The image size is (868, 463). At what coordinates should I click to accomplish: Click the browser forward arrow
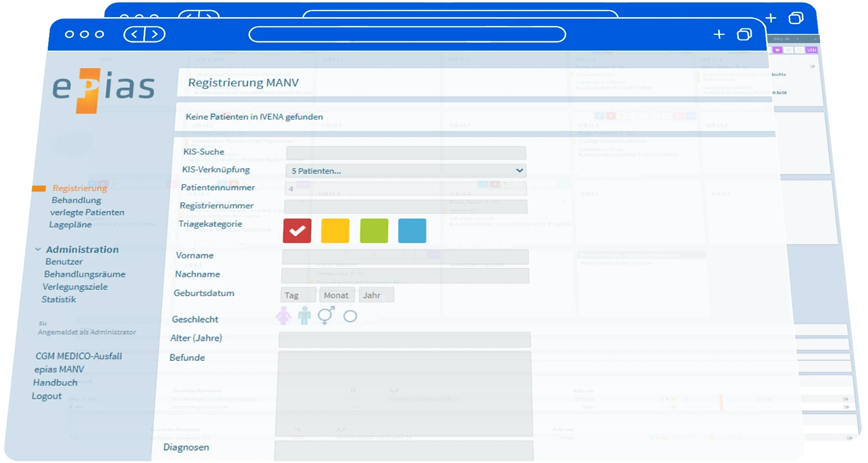click(155, 34)
